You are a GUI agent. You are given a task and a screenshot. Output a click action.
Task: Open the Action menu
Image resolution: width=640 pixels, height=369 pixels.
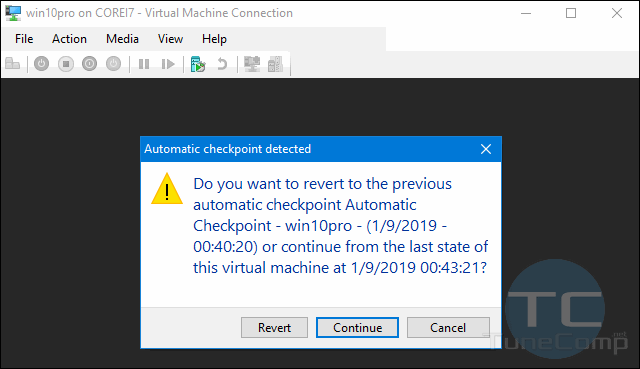pos(69,39)
